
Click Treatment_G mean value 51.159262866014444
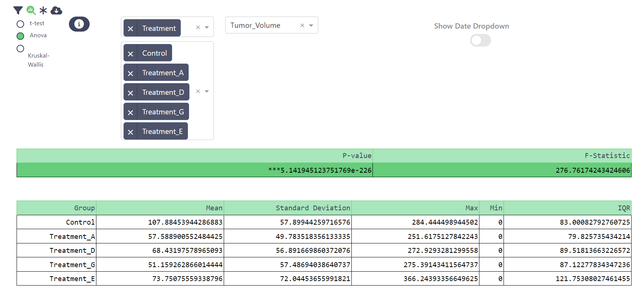coord(185,265)
